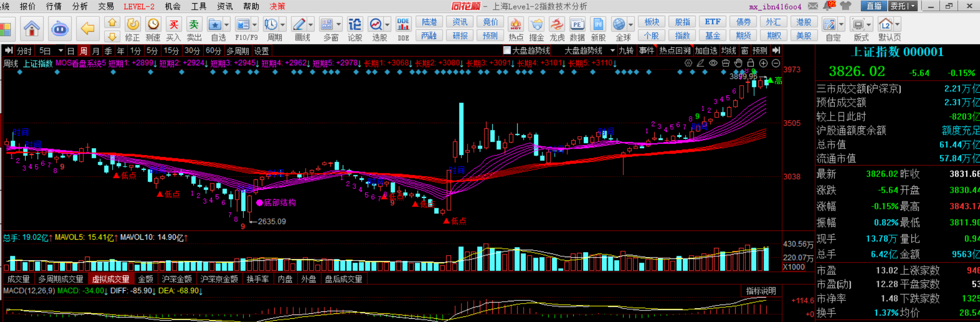Click the 修正 refresh icon
The height and width of the screenshot is (322, 980).
(133, 24)
